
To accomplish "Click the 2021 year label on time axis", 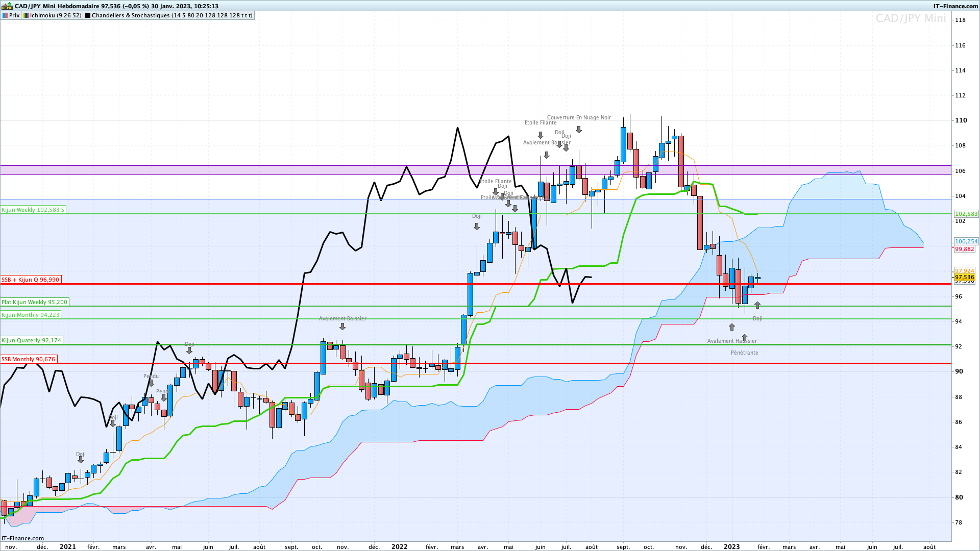I will pyautogui.click(x=68, y=547).
